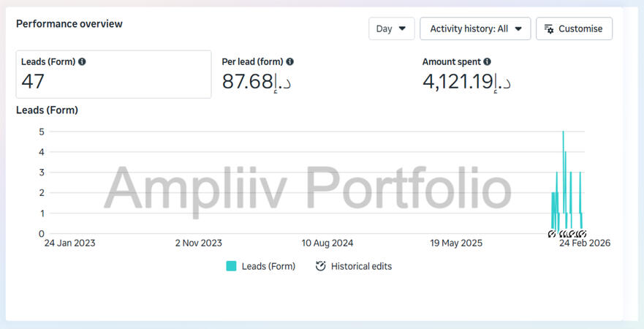The width and height of the screenshot is (644, 329).
Task: Toggle the Leads (Form) teal legend swatch
Action: (231, 266)
